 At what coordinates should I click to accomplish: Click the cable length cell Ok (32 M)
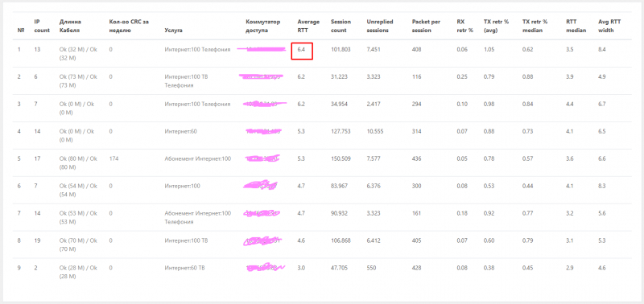[78, 54]
